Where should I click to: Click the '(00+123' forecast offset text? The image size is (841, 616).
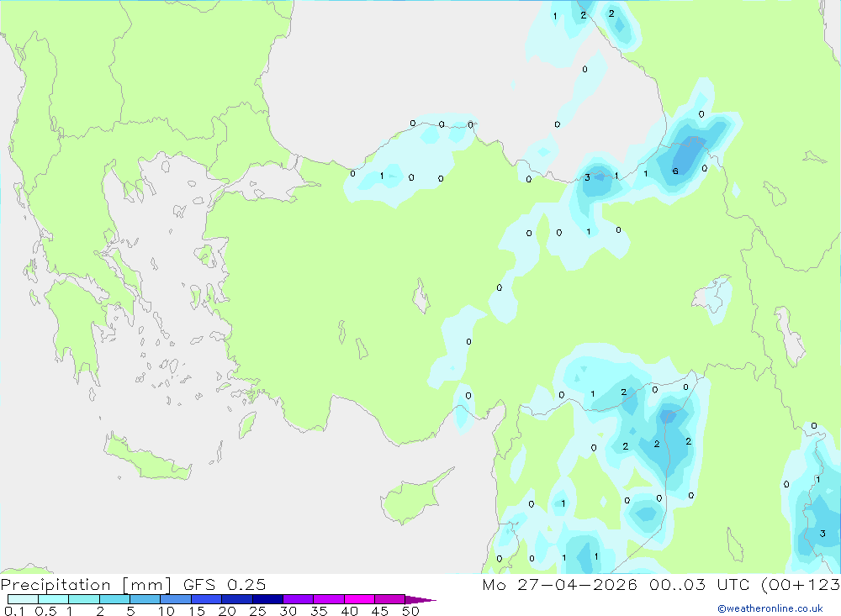pyautogui.click(x=801, y=584)
